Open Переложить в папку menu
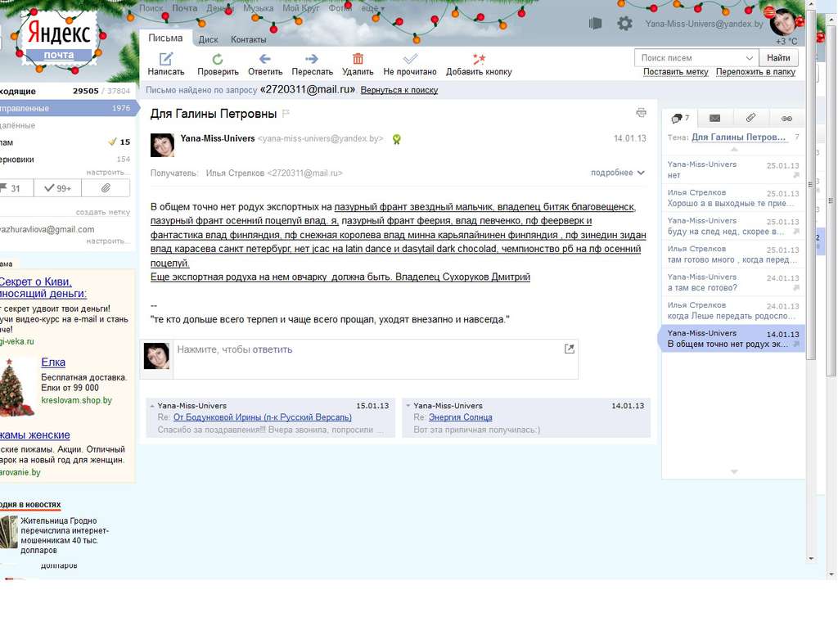This screenshot has width=838, height=644. [755, 72]
